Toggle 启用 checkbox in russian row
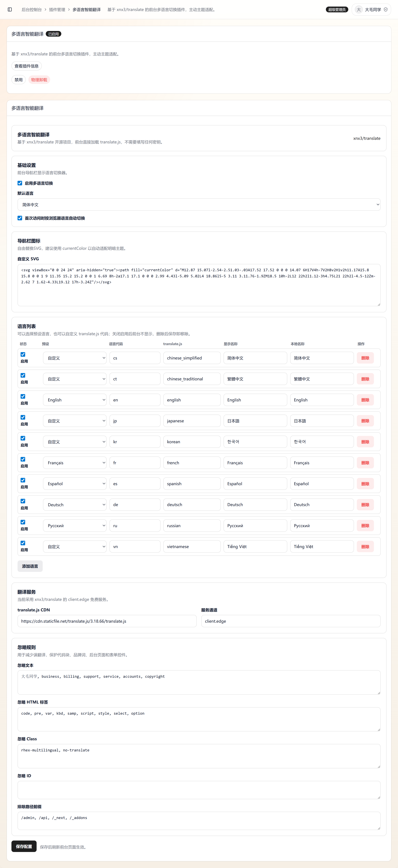Screen dimensions: 398x868 tap(23, 522)
